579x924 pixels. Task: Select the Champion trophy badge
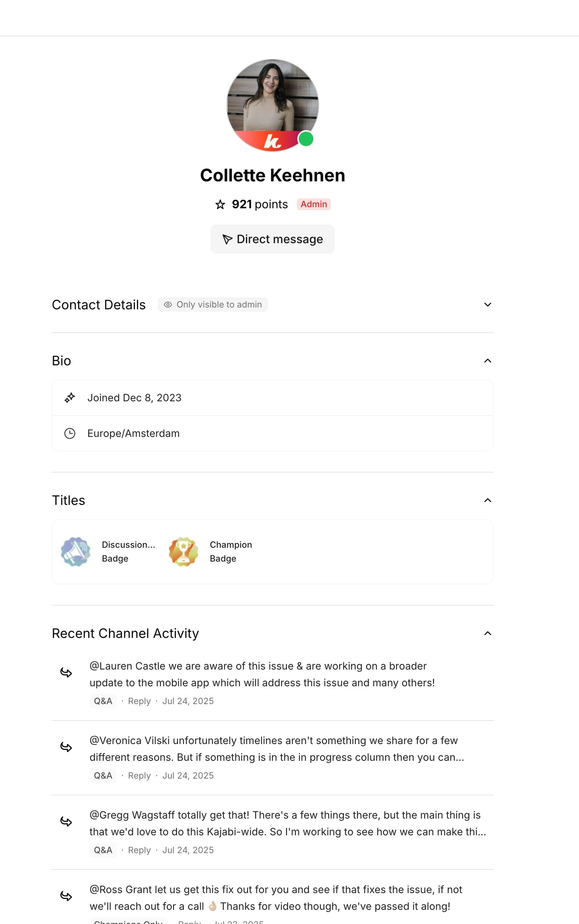click(183, 551)
